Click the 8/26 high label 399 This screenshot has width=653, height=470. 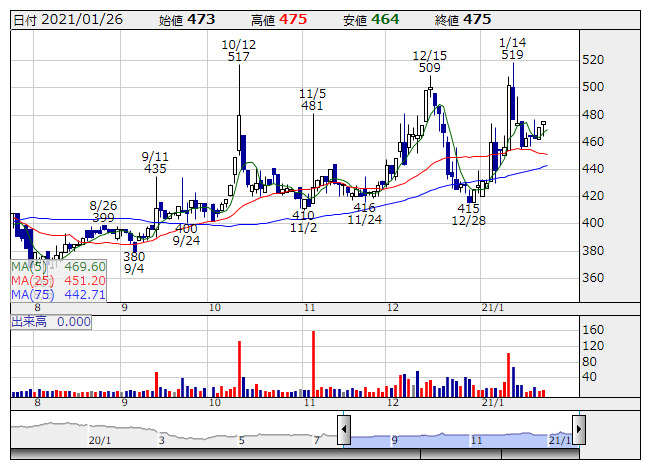pos(103,217)
